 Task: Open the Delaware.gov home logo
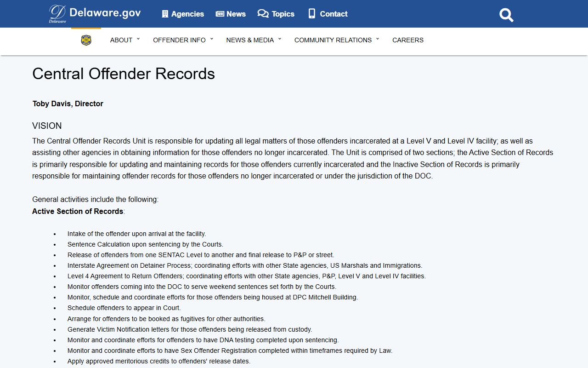[95, 13]
